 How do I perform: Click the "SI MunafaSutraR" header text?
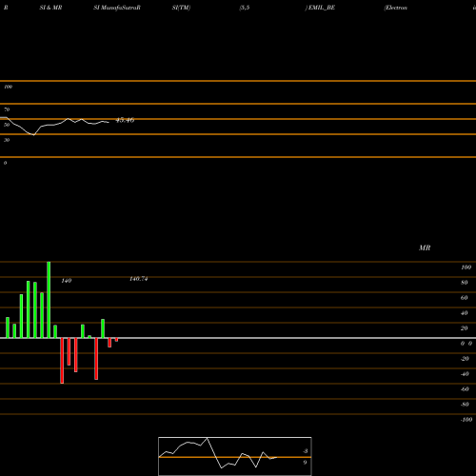pyautogui.click(x=117, y=8)
